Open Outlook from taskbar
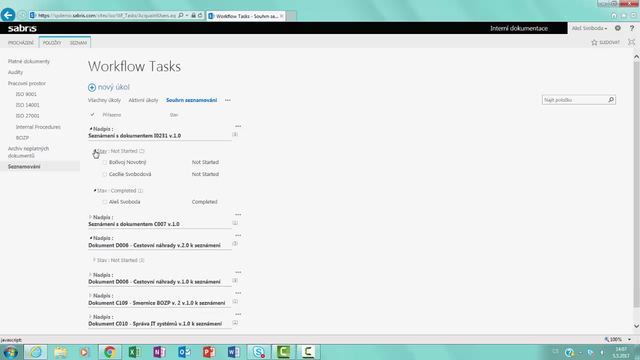This screenshot has width=640, height=360. click(184, 352)
